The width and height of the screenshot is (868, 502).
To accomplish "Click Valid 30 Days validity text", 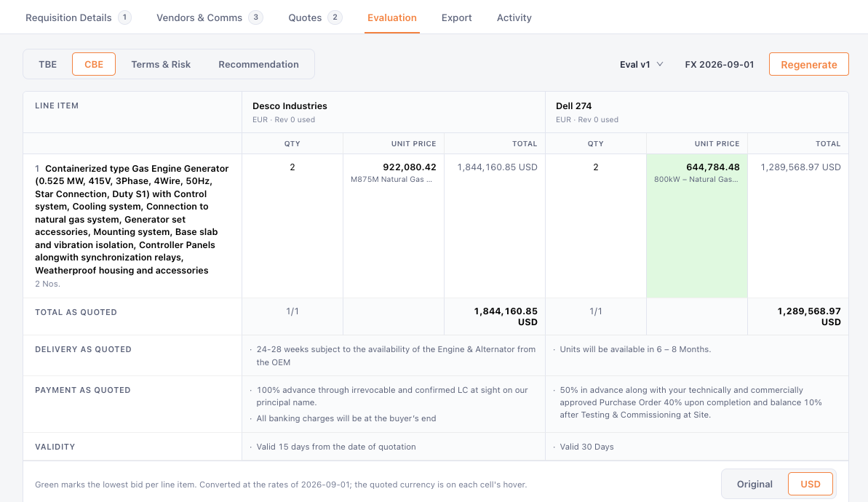I will pyautogui.click(x=586, y=447).
